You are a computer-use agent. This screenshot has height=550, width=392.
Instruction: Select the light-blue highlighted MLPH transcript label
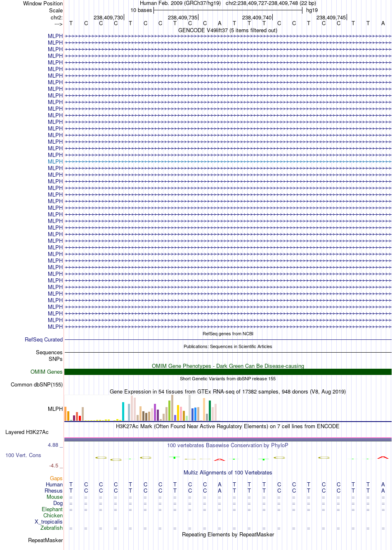(x=55, y=161)
